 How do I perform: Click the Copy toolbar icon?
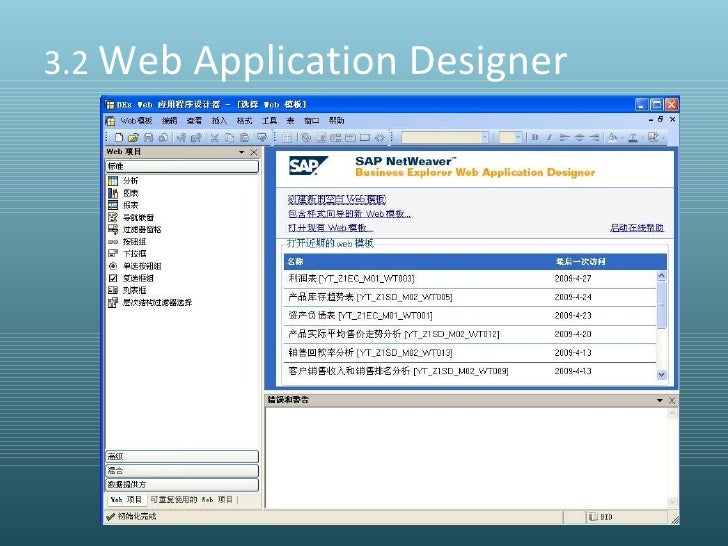(x=229, y=137)
